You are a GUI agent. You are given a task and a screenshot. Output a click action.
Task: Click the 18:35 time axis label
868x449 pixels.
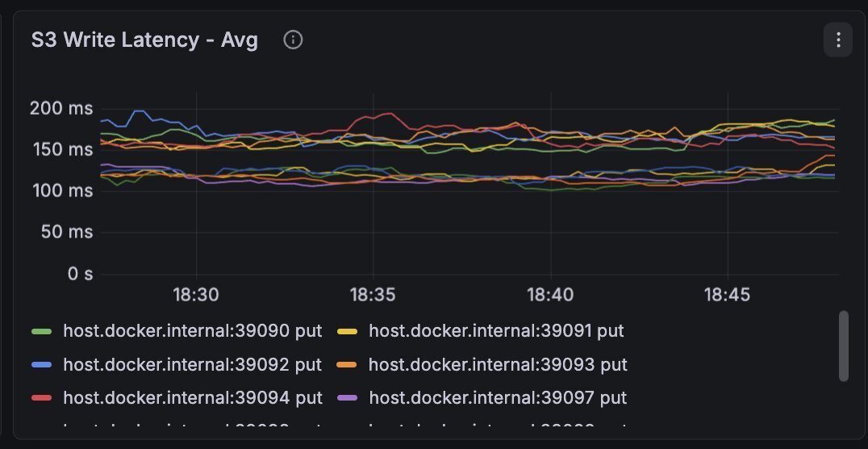coord(373,294)
